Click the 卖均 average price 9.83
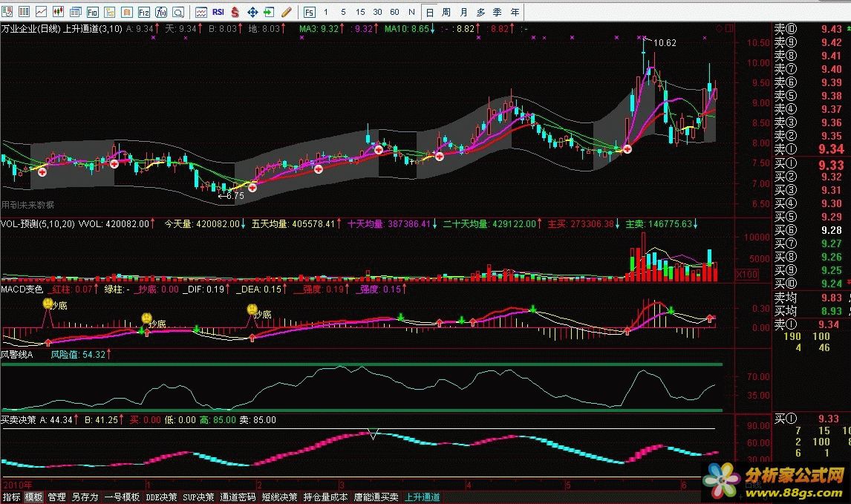The image size is (851, 504). pos(832,298)
